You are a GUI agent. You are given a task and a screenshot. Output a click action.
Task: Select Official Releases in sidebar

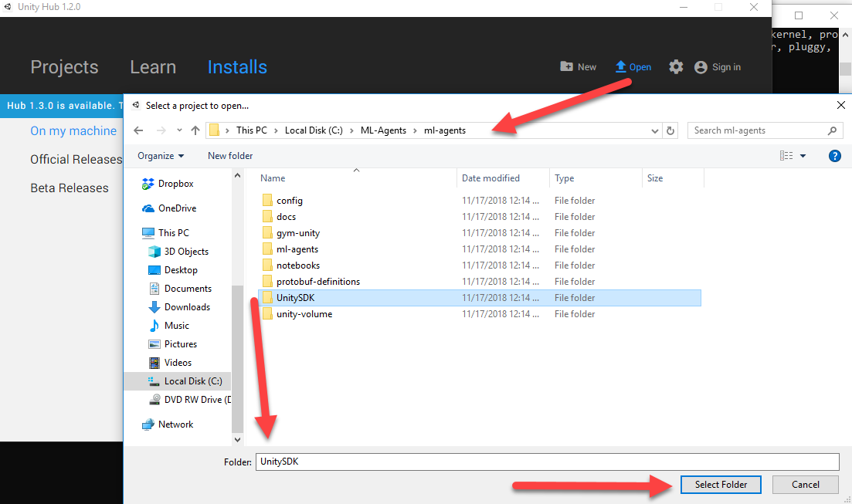pos(76,159)
